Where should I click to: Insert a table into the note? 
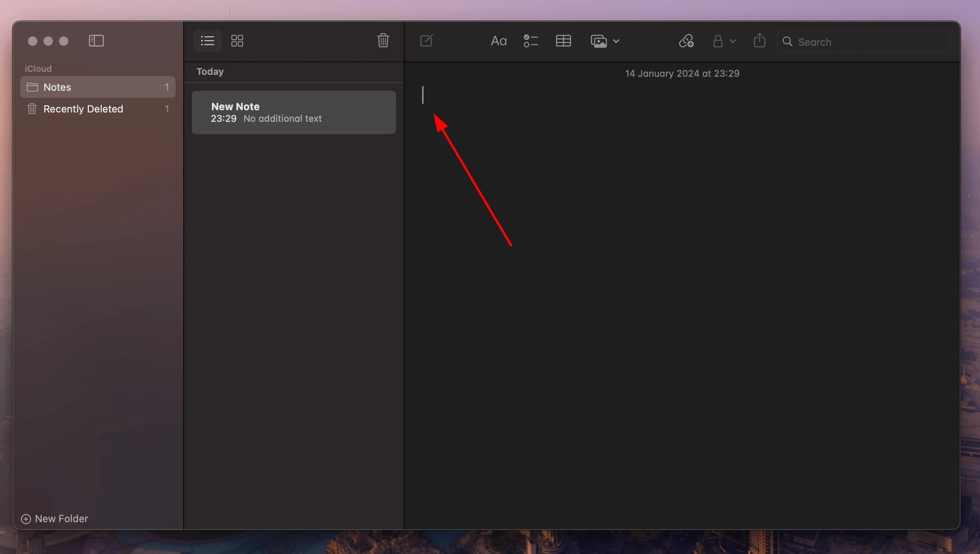[563, 41]
